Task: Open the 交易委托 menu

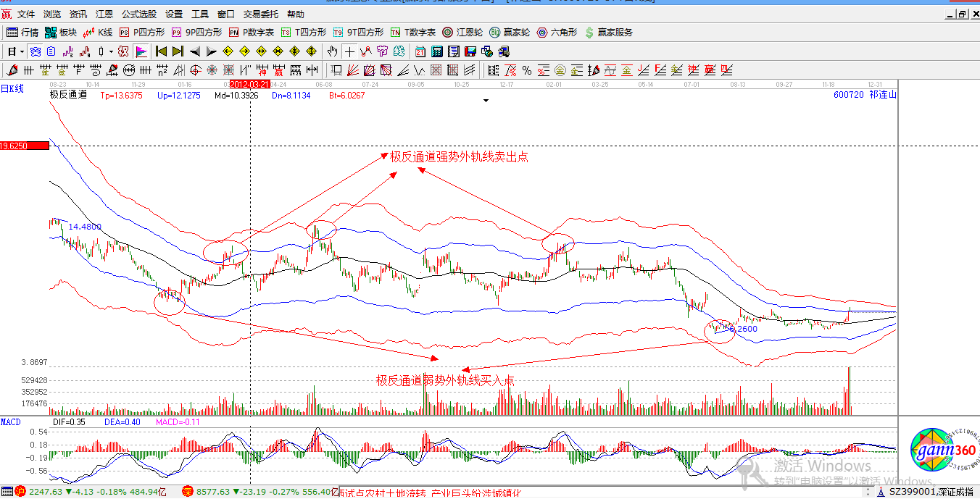Action: (261, 14)
